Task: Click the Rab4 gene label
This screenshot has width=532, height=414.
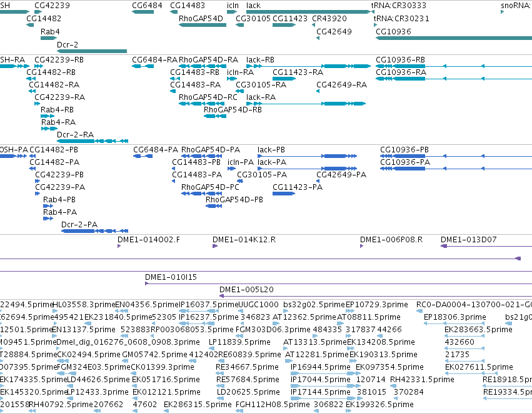Action: point(50,31)
